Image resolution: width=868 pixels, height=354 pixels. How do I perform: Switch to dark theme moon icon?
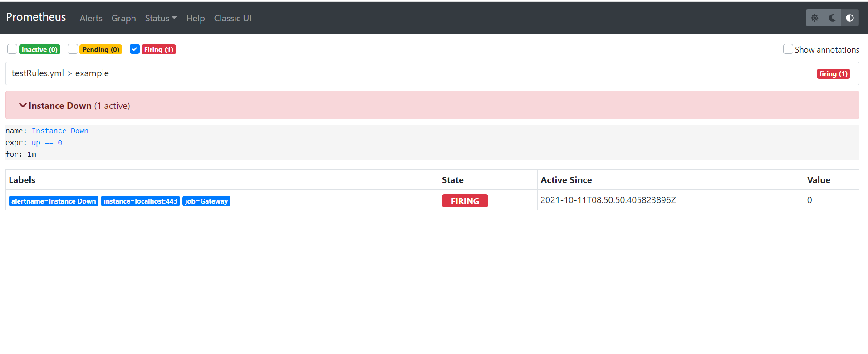pos(832,18)
